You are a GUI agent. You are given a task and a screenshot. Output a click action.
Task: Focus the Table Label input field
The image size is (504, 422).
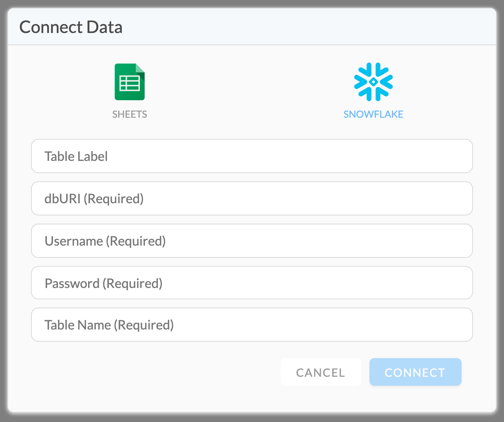[x=252, y=156]
